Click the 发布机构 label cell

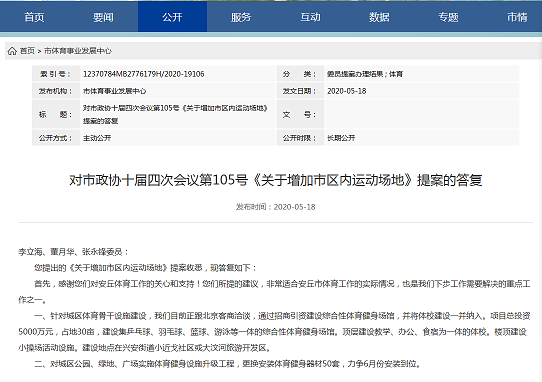56,91
